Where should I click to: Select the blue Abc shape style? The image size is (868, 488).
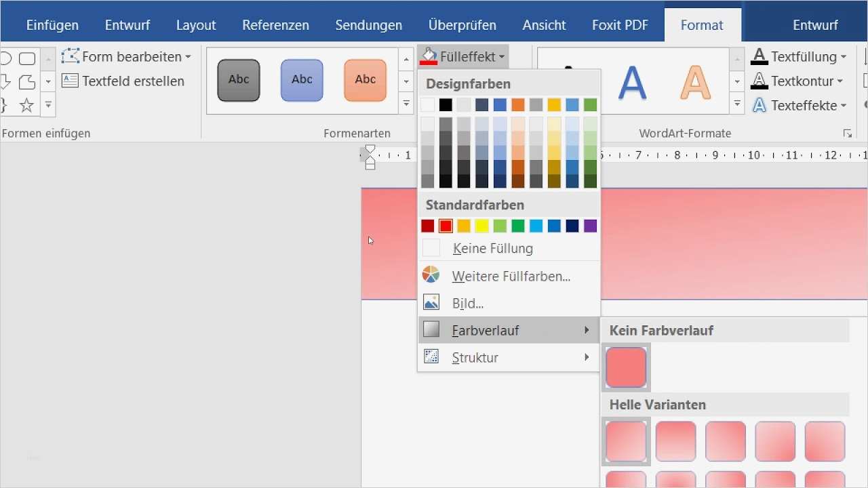(x=301, y=80)
